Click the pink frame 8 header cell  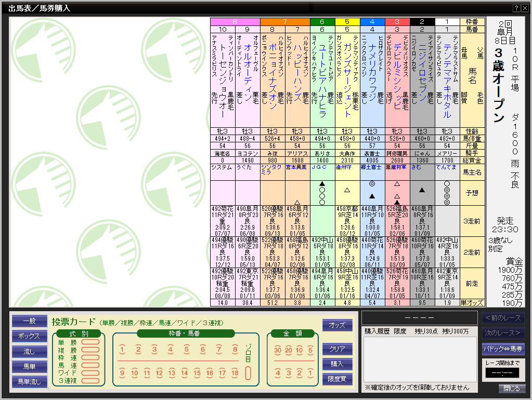(235, 22)
